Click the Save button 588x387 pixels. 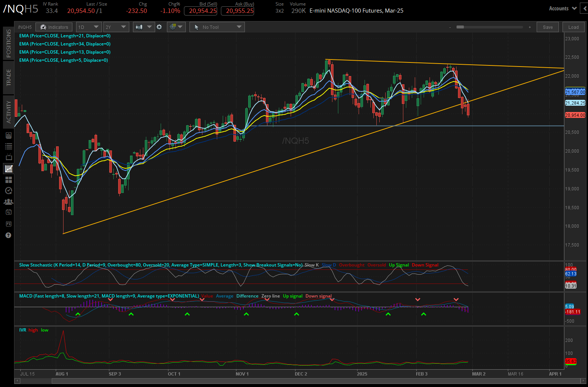point(548,27)
